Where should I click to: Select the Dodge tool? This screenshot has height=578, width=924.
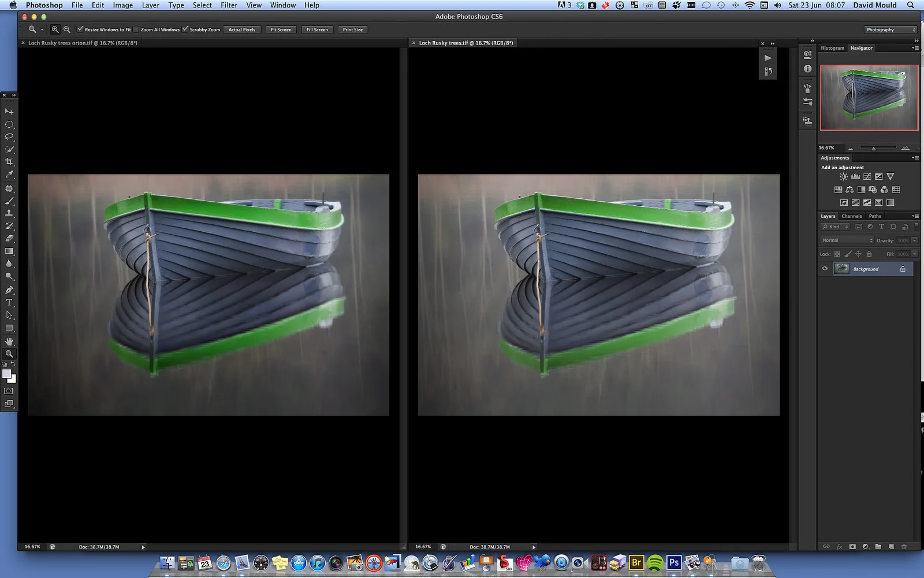[9, 276]
